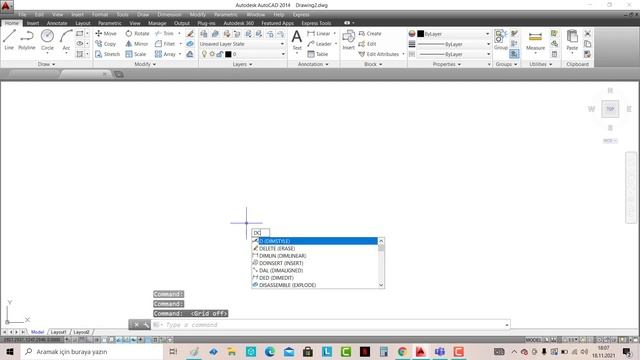
Task: Toggle the layer freeze sun icon
Action: coord(212,54)
